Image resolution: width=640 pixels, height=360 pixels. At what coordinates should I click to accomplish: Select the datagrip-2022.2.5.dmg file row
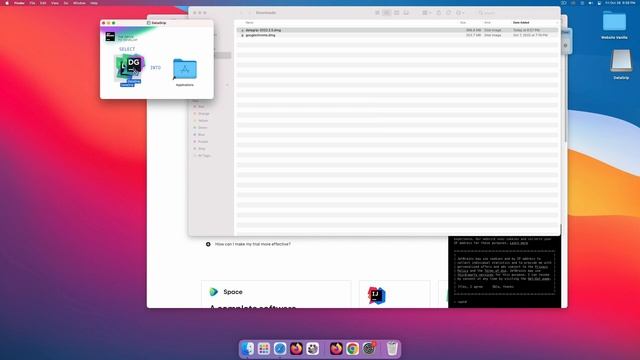[397, 30]
